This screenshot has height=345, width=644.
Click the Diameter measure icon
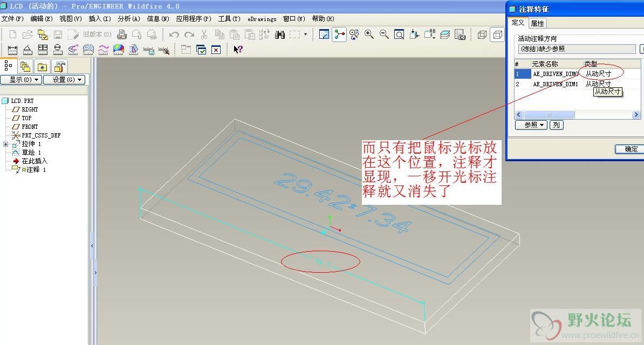pos(58,50)
